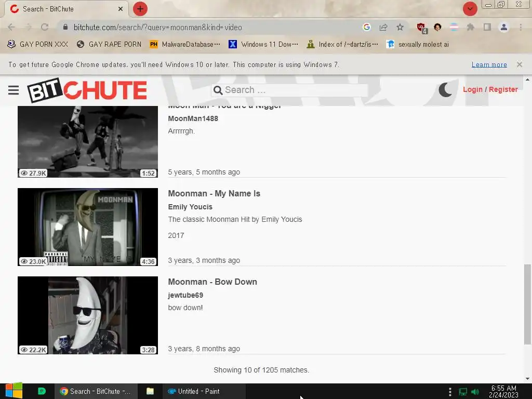532x399 pixels.
Task: Go forward to the next page
Action: tap(28, 27)
